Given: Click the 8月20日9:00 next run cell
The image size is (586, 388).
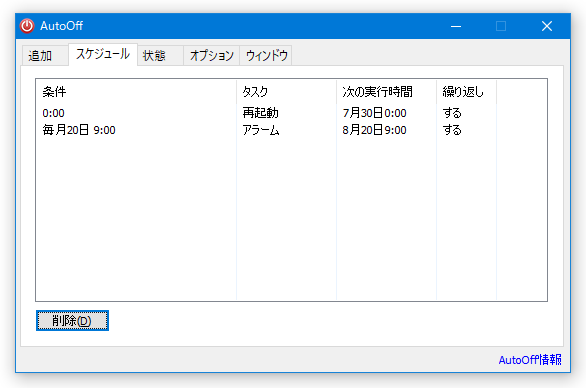Looking at the screenshot, I should (374, 130).
